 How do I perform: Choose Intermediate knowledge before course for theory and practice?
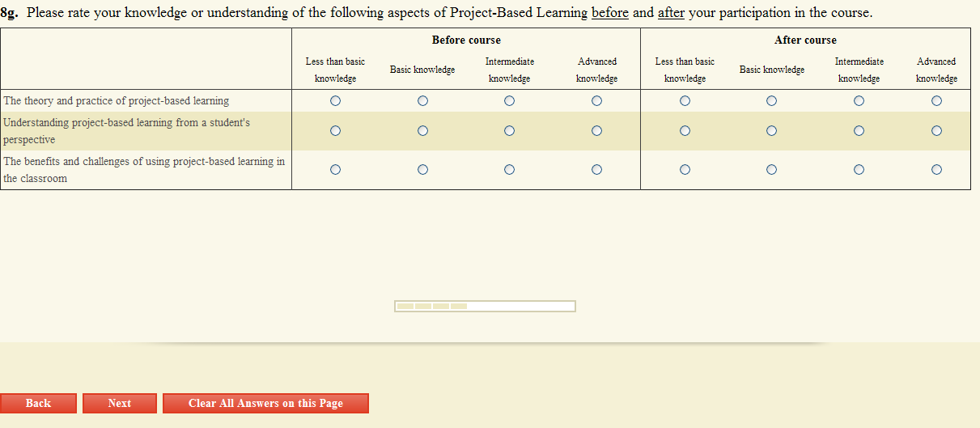coord(509,101)
